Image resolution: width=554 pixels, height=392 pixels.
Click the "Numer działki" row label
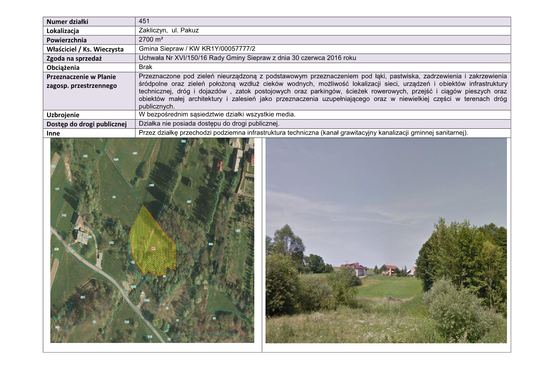coord(67,22)
